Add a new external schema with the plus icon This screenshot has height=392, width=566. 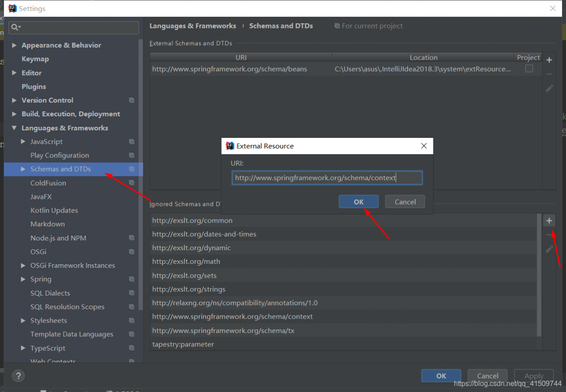click(x=549, y=60)
